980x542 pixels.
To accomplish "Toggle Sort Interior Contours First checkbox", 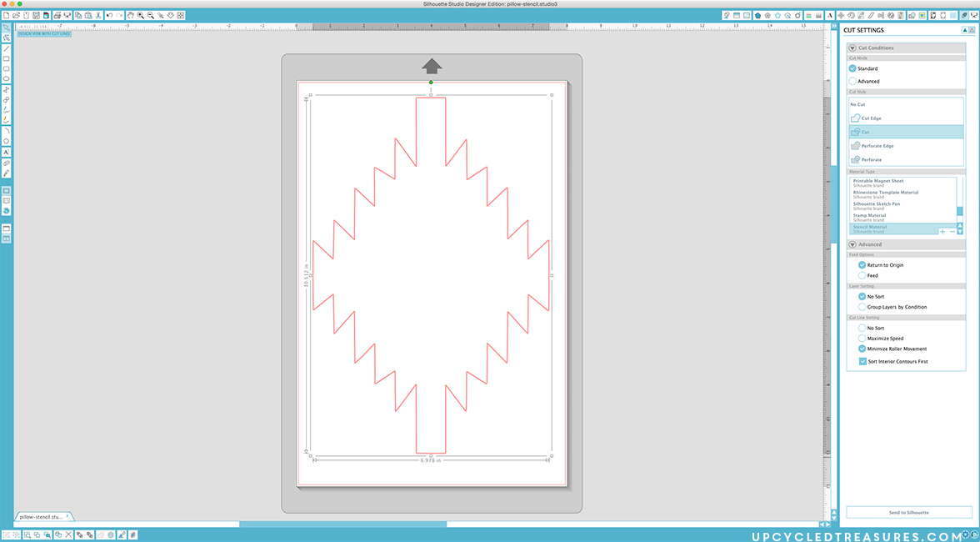I will (862, 362).
